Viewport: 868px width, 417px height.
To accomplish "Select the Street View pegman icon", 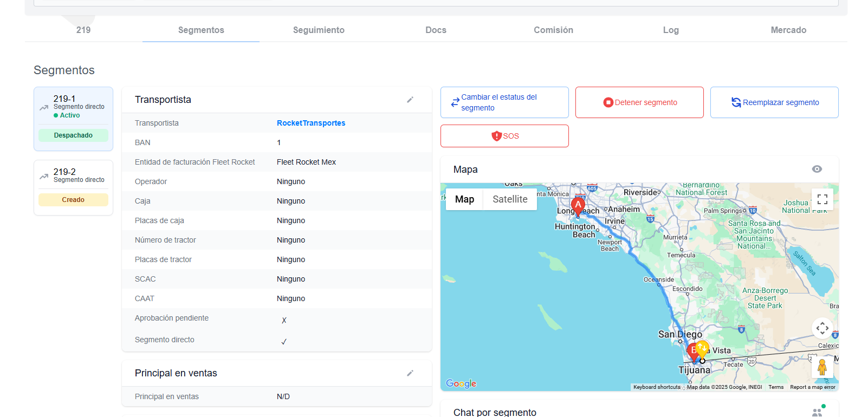I will 822,367.
